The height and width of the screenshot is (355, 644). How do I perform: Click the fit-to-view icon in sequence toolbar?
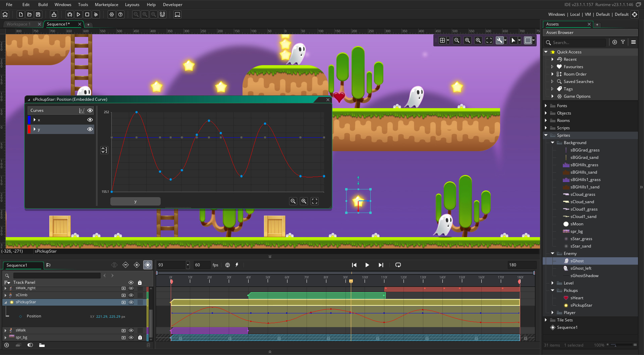(489, 40)
